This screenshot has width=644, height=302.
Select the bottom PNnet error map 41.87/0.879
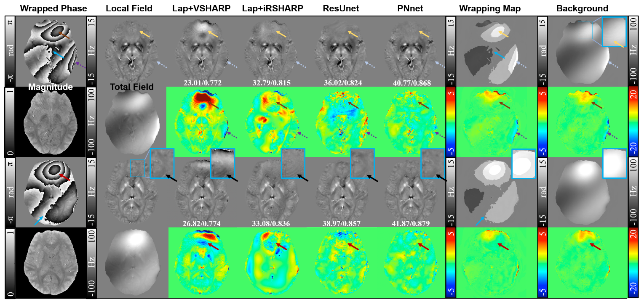point(411,262)
